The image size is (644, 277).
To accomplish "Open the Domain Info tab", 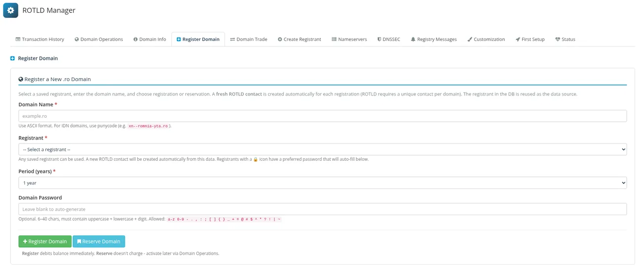I will [150, 39].
